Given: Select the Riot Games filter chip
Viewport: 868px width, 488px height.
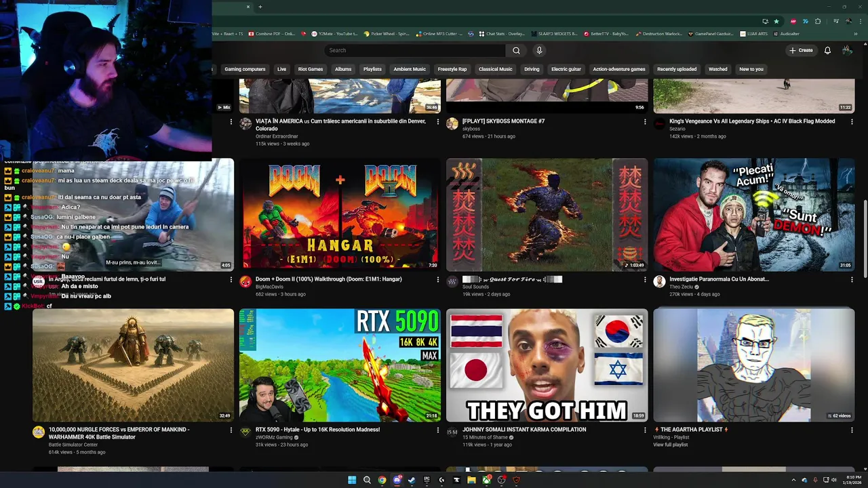Looking at the screenshot, I should (311, 69).
